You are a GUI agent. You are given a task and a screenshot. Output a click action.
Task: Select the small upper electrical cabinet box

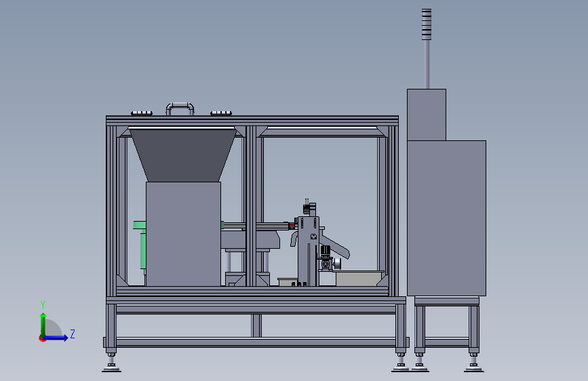pyautogui.click(x=427, y=115)
